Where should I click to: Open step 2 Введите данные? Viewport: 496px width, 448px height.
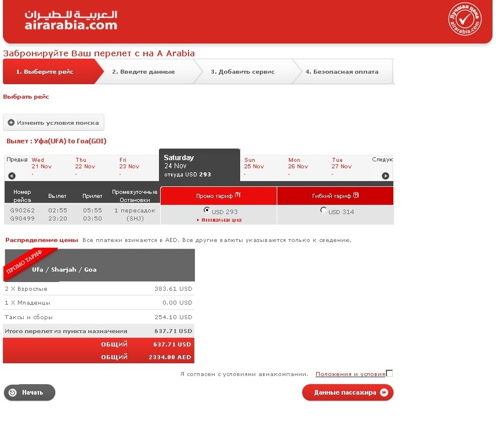[x=143, y=72]
